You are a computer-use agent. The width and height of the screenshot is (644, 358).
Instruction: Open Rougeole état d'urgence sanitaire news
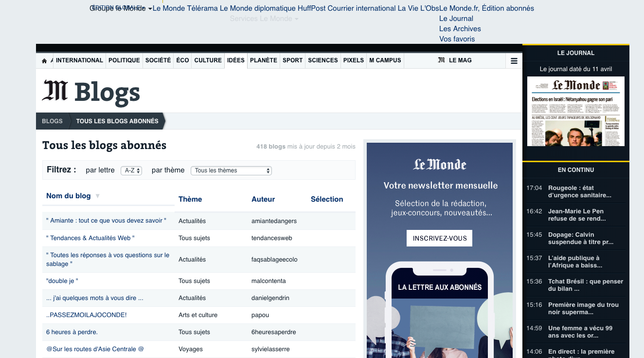point(580,191)
